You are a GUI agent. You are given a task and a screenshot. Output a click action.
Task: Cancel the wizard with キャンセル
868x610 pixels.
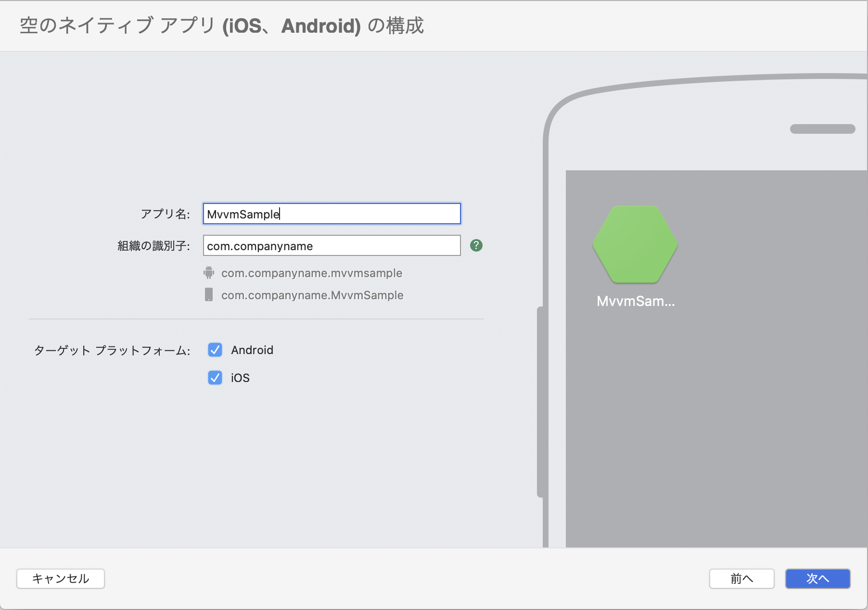[60, 579]
